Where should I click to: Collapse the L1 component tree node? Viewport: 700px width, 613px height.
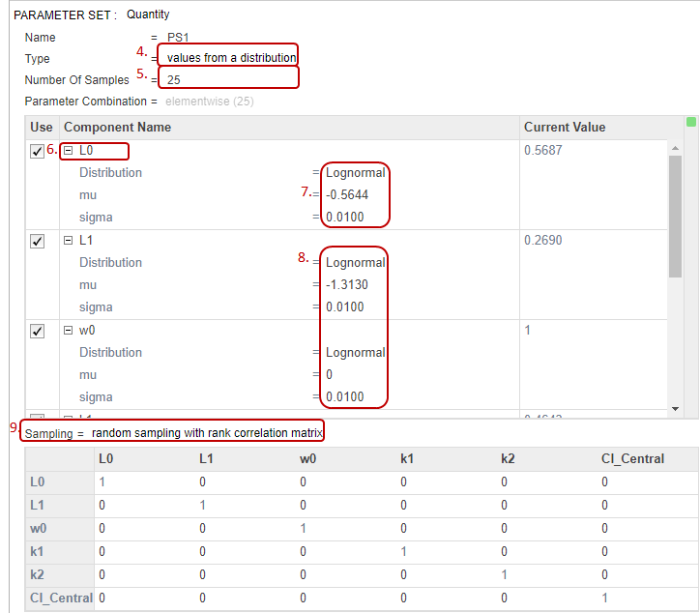pos(68,240)
